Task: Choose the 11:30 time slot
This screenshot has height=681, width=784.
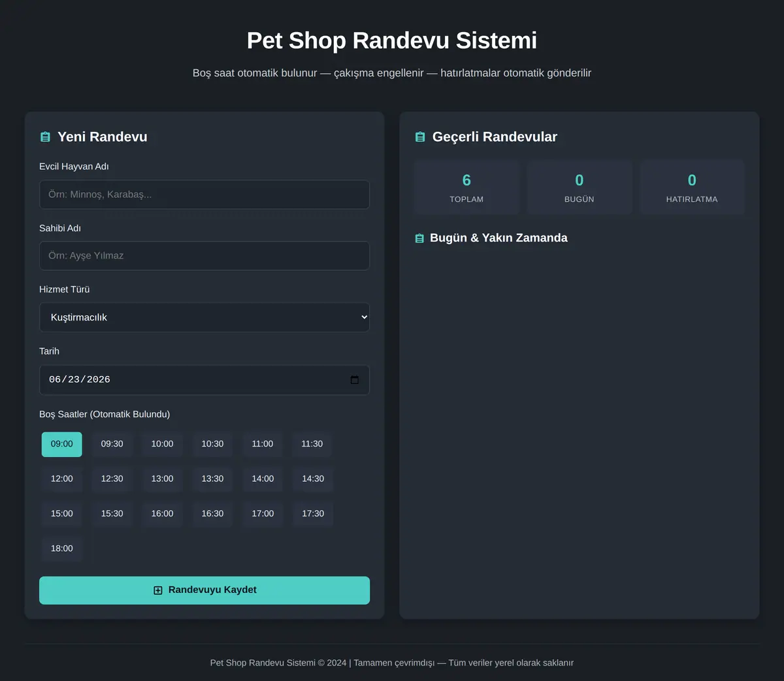Action: [x=312, y=444]
